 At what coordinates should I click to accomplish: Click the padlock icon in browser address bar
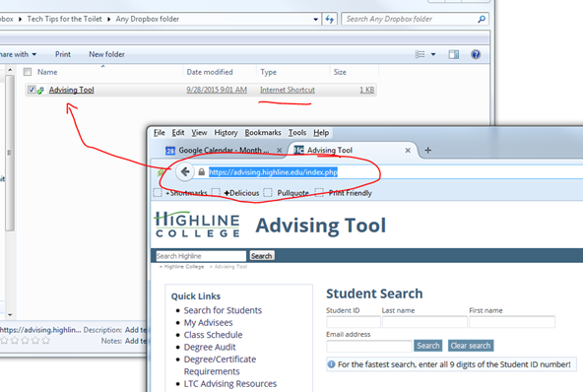202,171
